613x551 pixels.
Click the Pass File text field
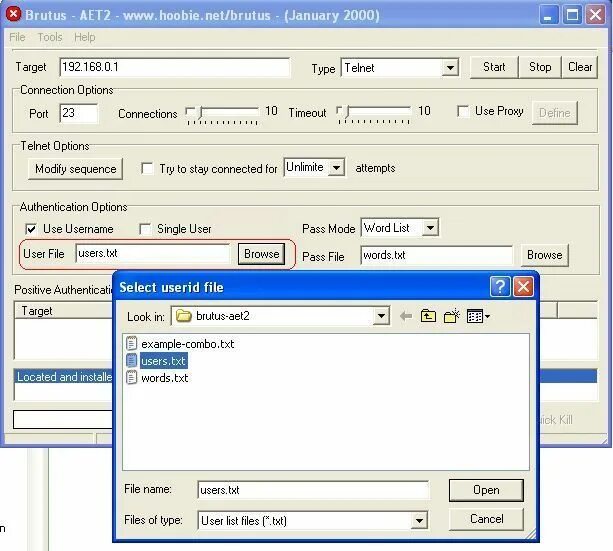tap(436, 255)
